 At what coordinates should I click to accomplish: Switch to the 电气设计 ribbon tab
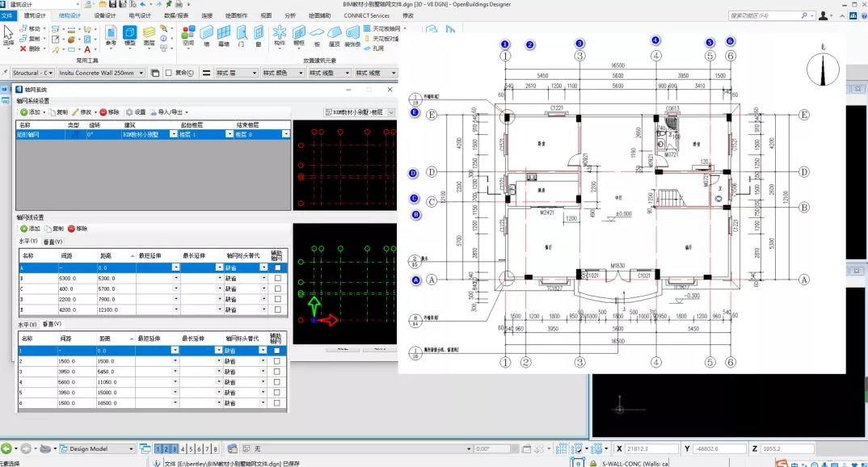point(140,15)
